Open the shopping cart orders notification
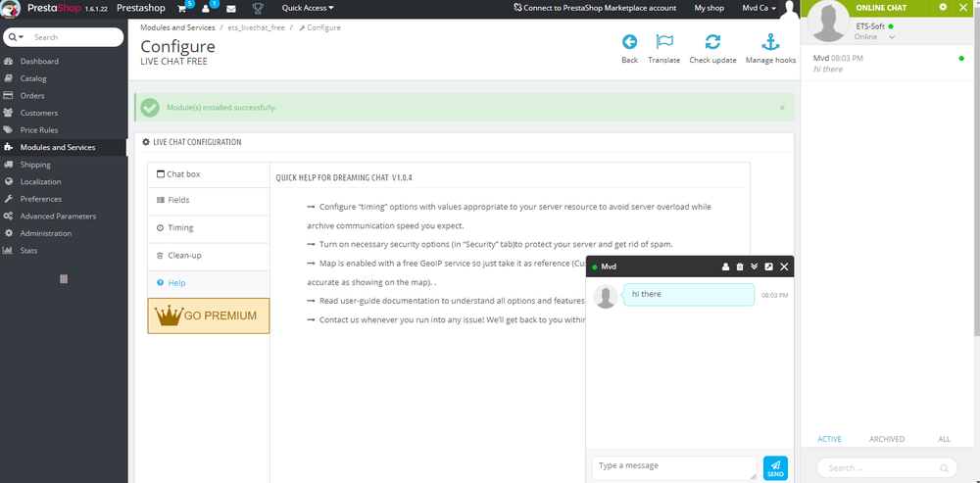Viewport: 980px width, 483px height. coord(182,9)
